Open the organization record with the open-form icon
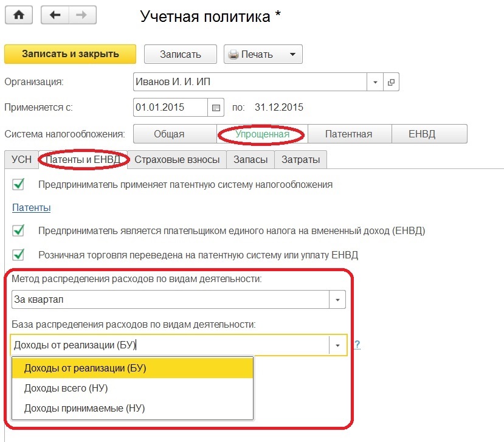Image resolution: width=504 pixels, height=442 pixels. coord(391,82)
